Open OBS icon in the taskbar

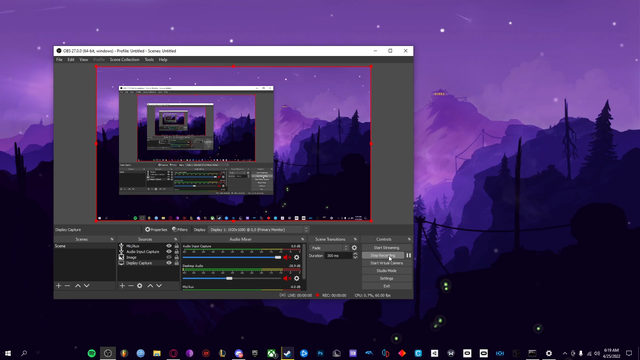coord(108,353)
